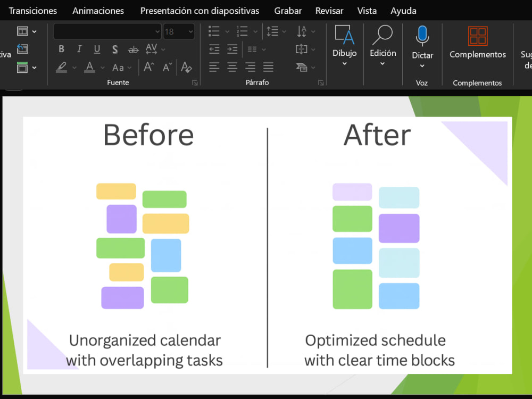This screenshot has height=399, width=532.
Task: Change text direction
Action: point(302,31)
